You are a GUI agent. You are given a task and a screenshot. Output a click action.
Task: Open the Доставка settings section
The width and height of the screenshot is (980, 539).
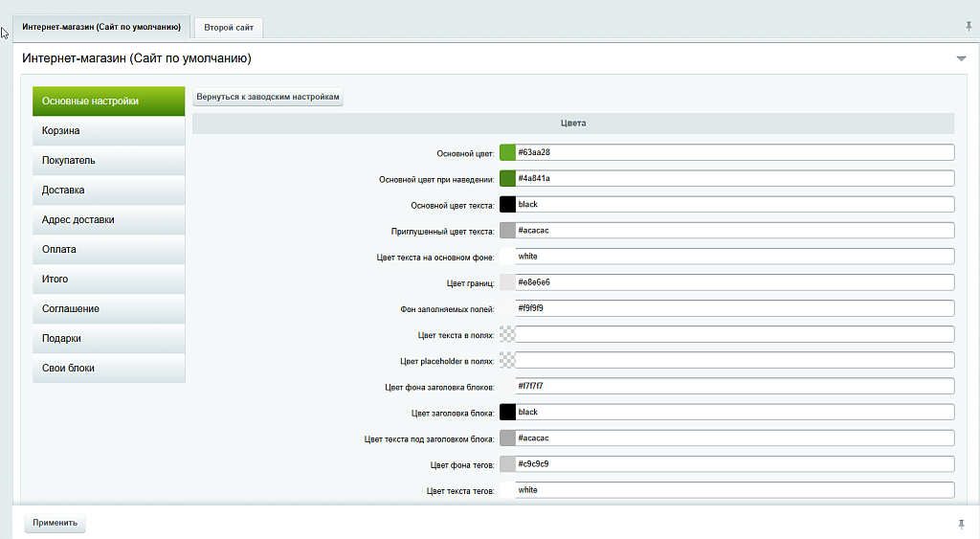pos(109,191)
